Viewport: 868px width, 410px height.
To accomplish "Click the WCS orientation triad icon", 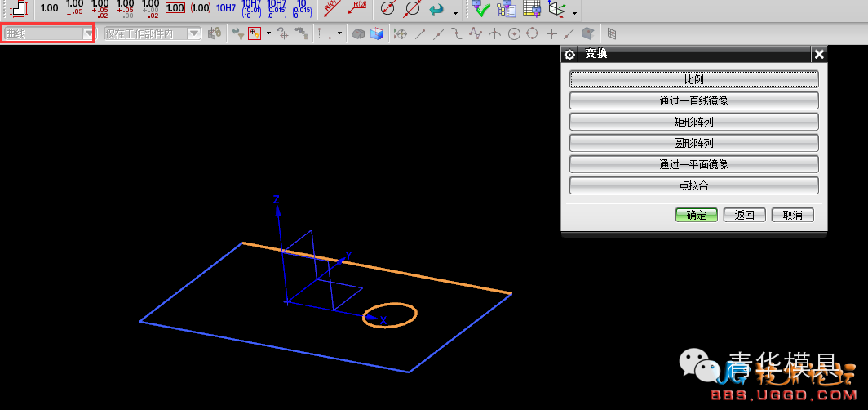I will pos(556,8).
